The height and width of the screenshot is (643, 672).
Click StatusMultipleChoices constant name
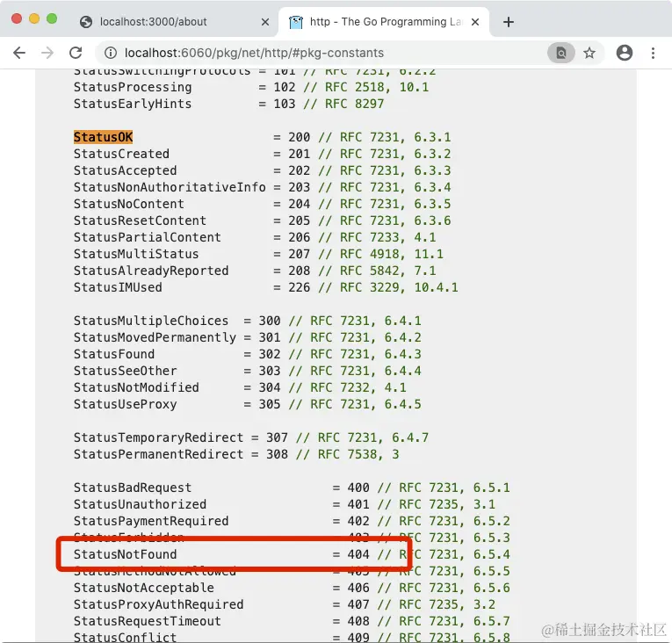point(151,321)
